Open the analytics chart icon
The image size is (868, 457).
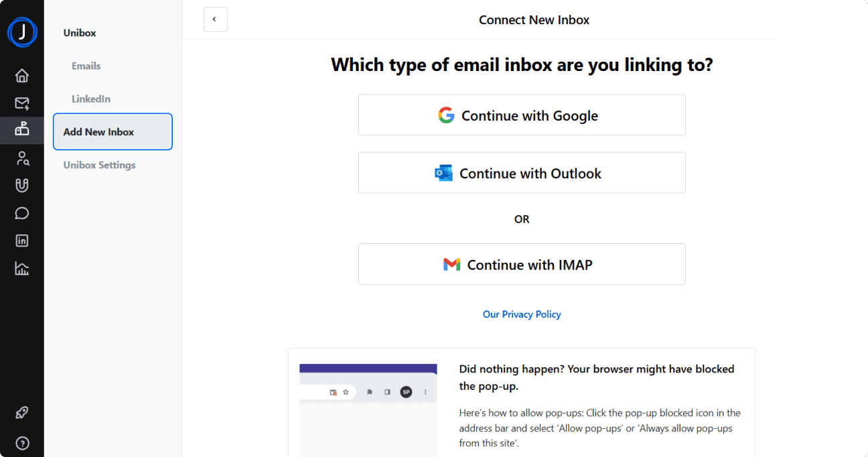pos(22,269)
